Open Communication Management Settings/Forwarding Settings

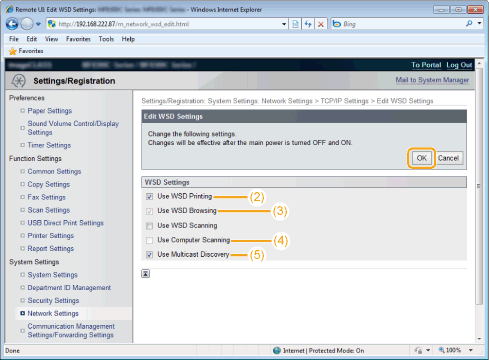[x=71, y=331]
